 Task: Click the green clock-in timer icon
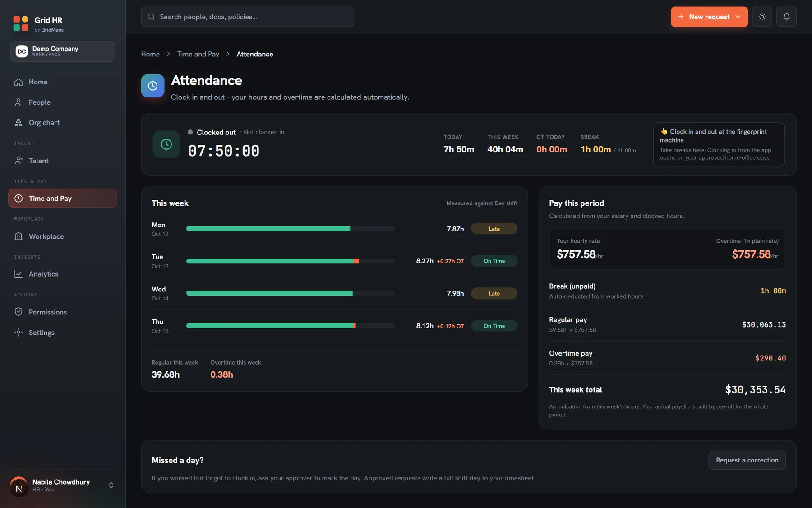[x=166, y=144]
